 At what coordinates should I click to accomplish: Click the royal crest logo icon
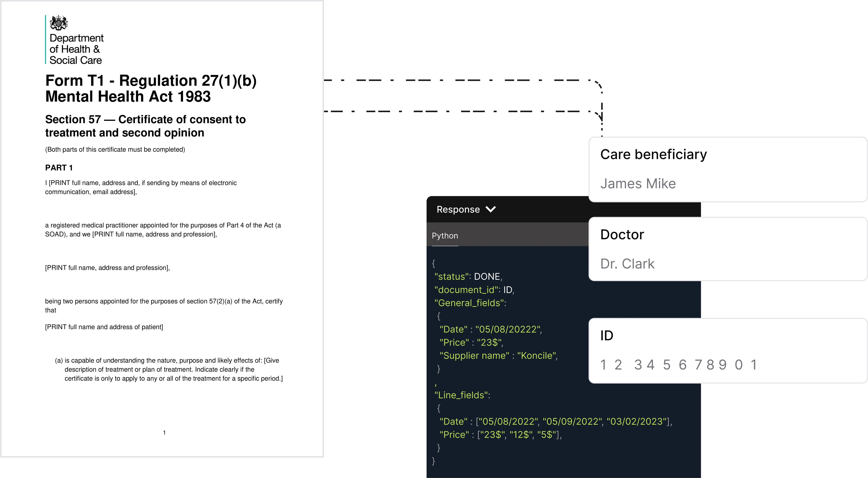pyautogui.click(x=59, y=23)
